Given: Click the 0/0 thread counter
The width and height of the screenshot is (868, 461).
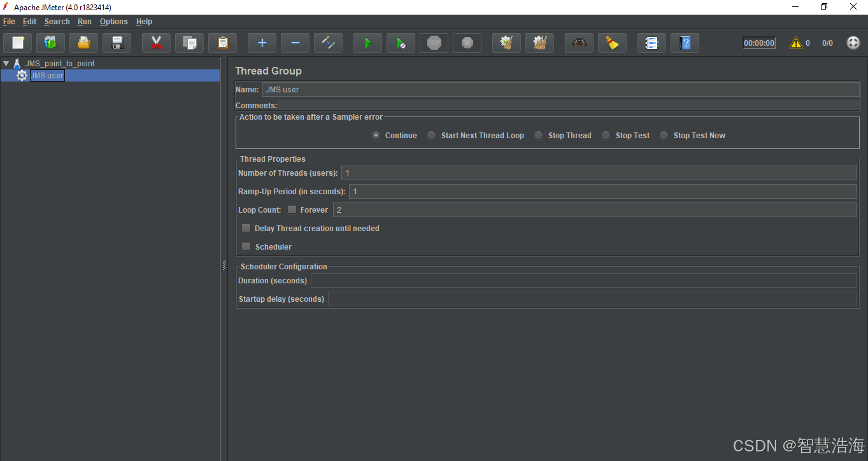Looking at the screenshot, I should 827,43.
